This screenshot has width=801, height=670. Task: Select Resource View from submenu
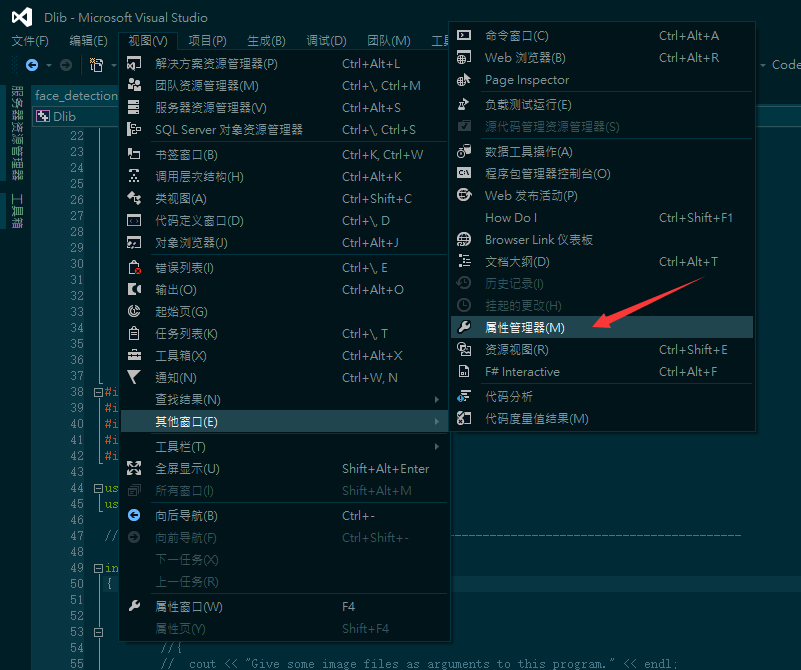516,350
